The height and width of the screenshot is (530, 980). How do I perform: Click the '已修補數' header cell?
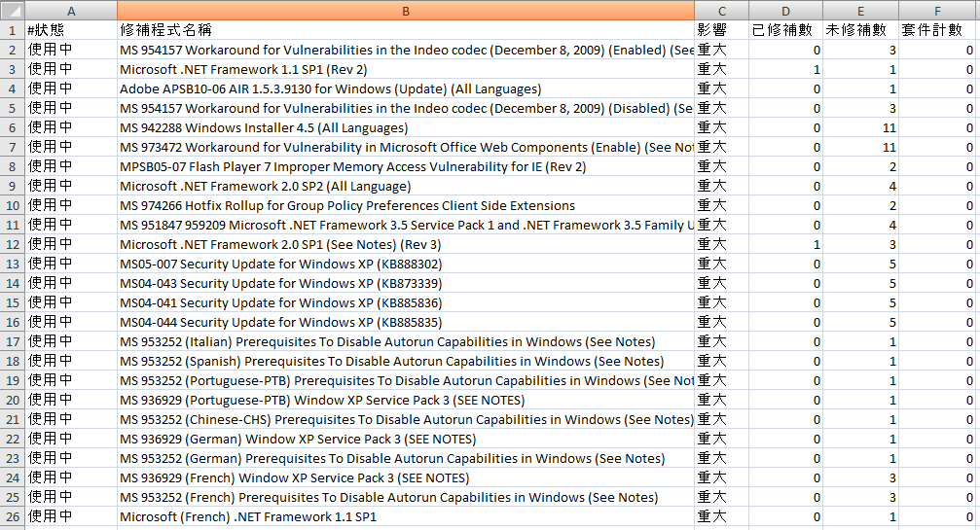[x=785, y=30]
